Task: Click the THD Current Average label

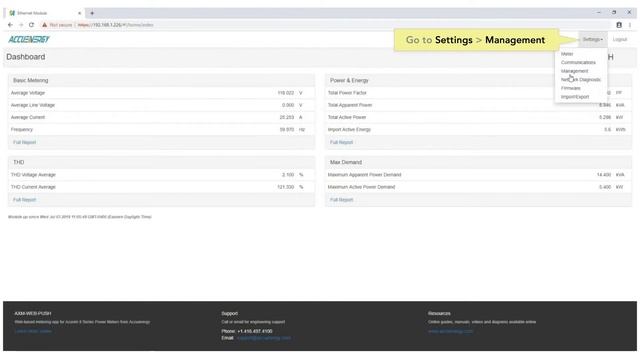Action: pos(33,187)
